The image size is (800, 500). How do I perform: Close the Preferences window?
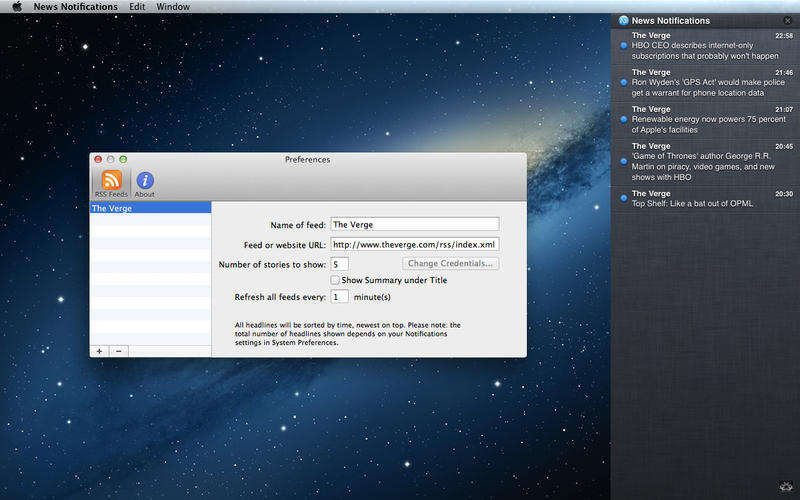[98, 159]
